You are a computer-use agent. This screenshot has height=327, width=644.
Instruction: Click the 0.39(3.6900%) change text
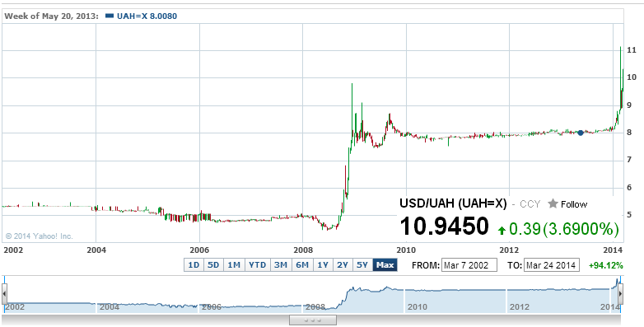tap(563, 229)
